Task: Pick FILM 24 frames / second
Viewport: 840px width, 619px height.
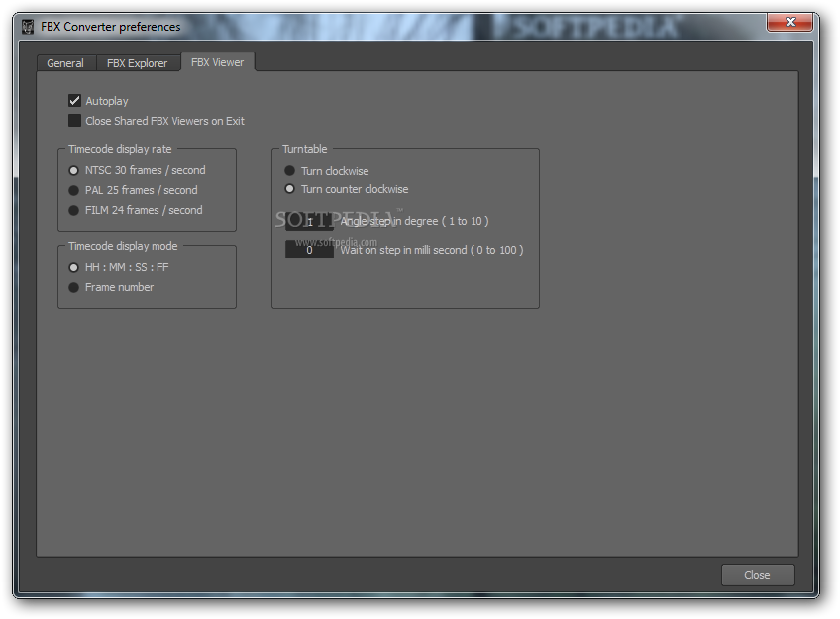Action: (74, 210)
